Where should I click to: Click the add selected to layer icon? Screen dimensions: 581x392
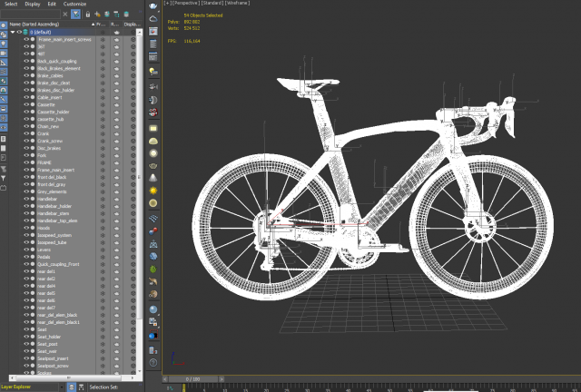[x=107, y=15]
